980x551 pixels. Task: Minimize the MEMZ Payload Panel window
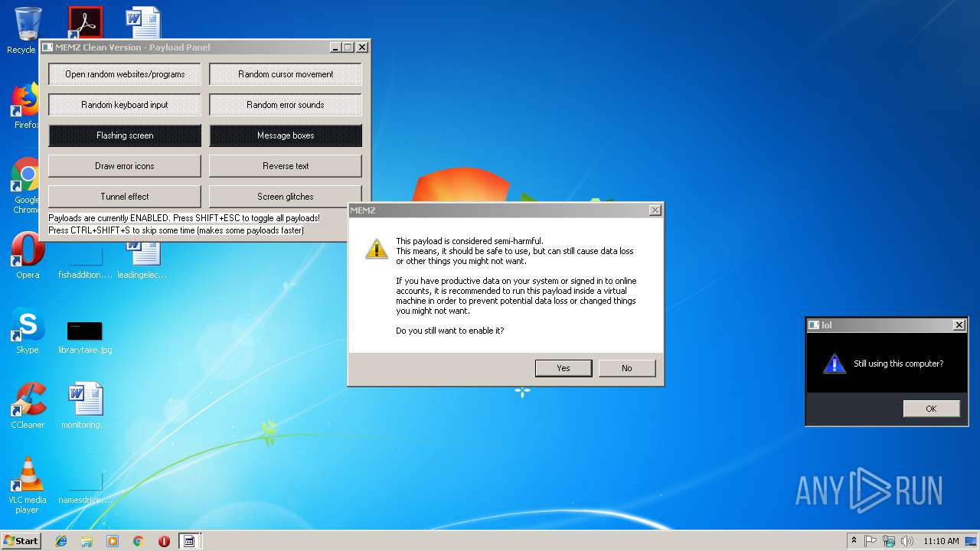pos(335,47)
